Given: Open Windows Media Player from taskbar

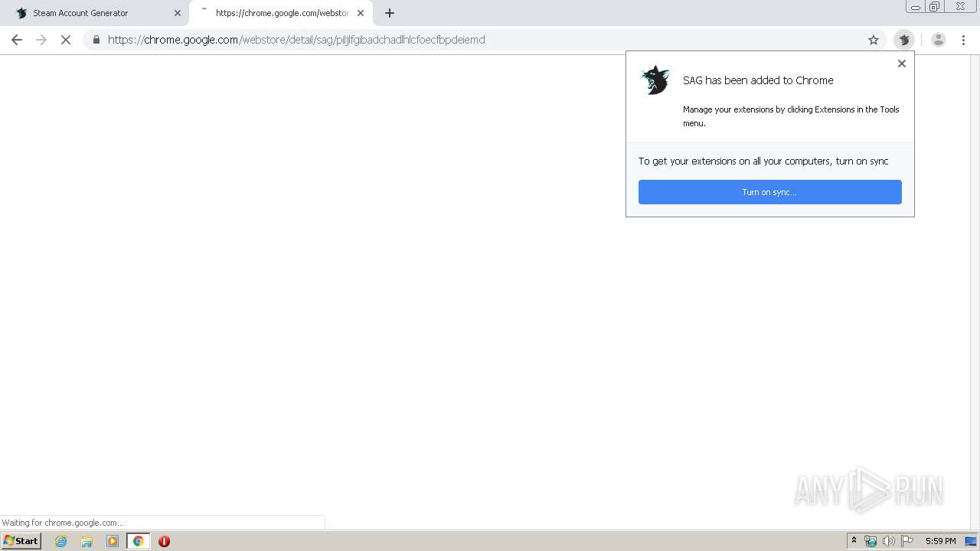Looking at the screenshot, I should (113, 541).
